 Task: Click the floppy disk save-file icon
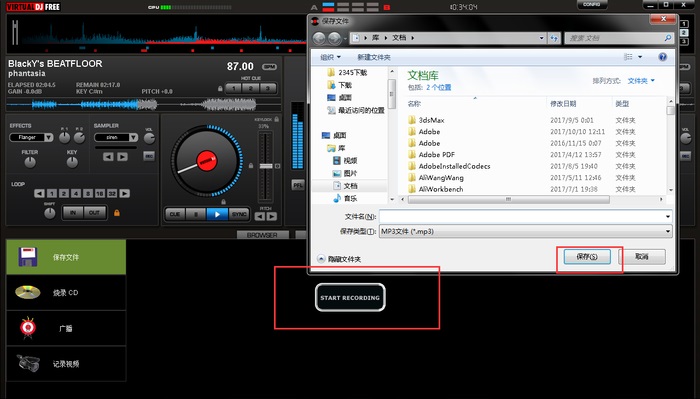28,257
